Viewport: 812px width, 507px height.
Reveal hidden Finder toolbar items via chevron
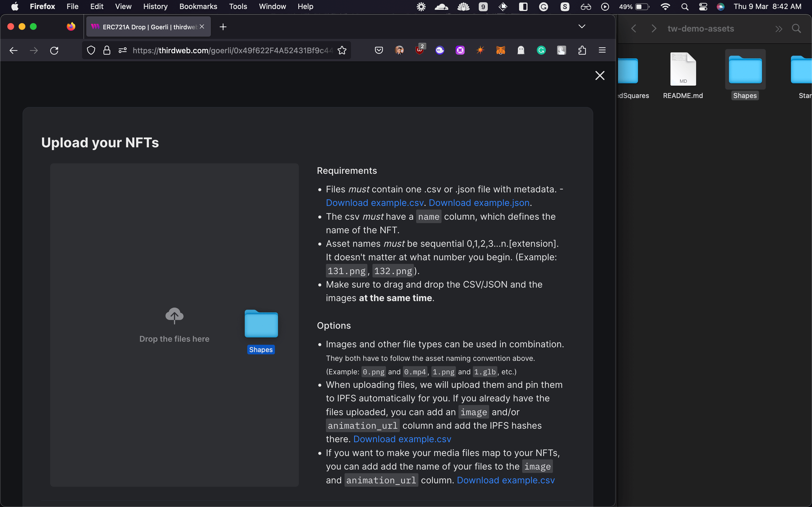pos(779,29)
